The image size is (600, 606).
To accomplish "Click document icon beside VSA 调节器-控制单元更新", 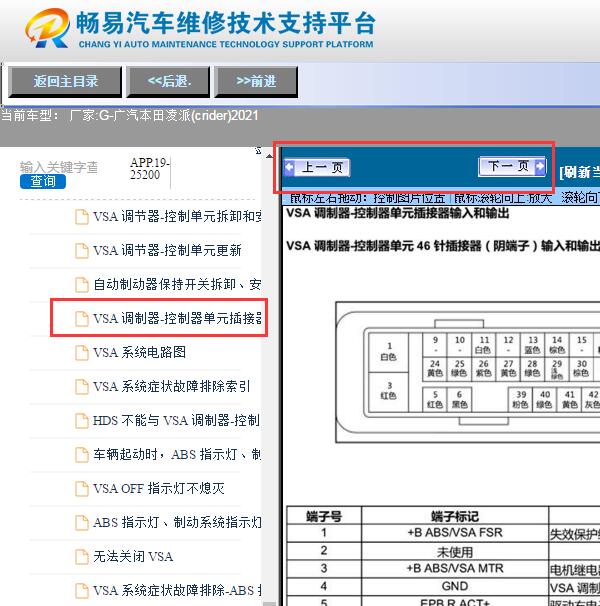I will click(x=82, y=250).
